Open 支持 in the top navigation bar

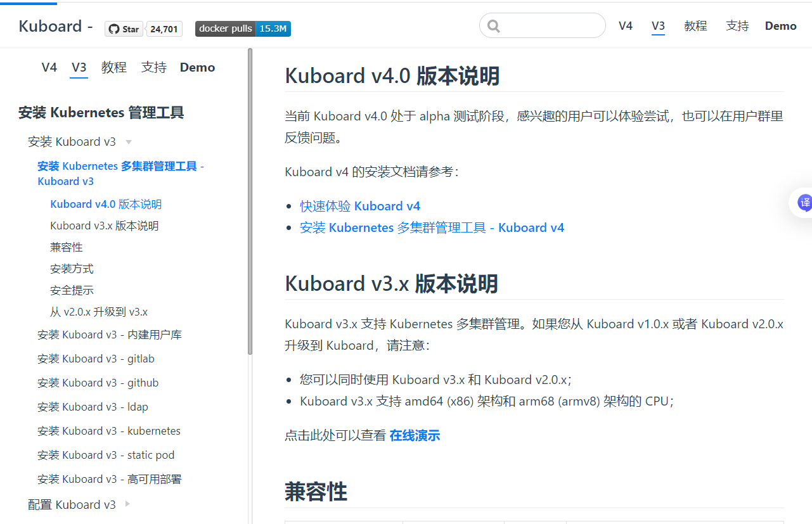[x=737, y=26]
